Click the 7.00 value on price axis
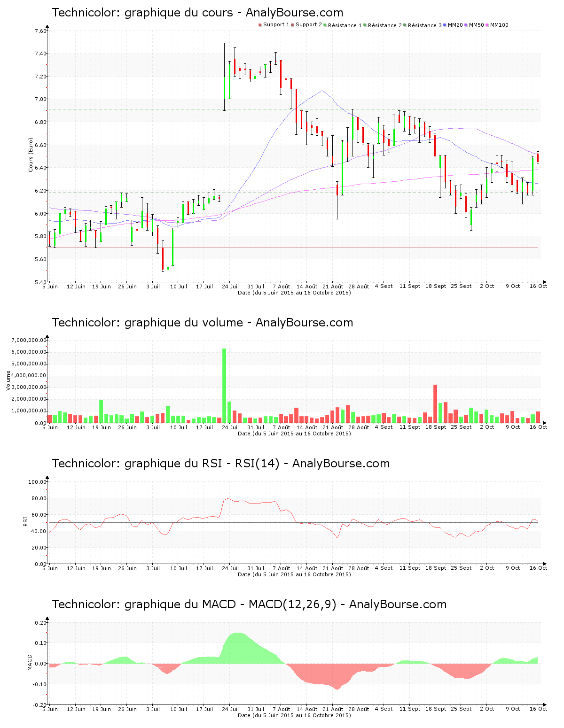 tap(41, 100)
